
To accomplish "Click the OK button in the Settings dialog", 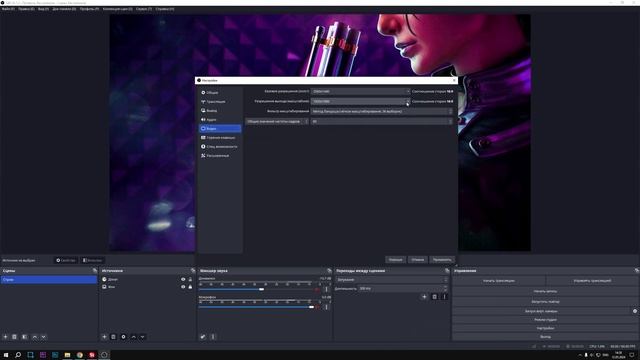I will [396, 260].
